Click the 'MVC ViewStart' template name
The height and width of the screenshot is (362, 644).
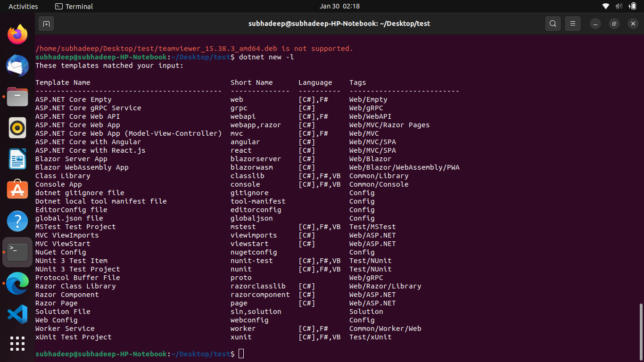pos(63,244)
